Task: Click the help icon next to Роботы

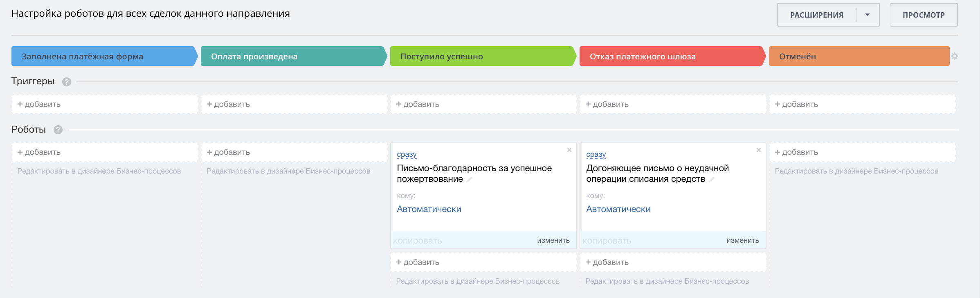Action: point(58,130)
